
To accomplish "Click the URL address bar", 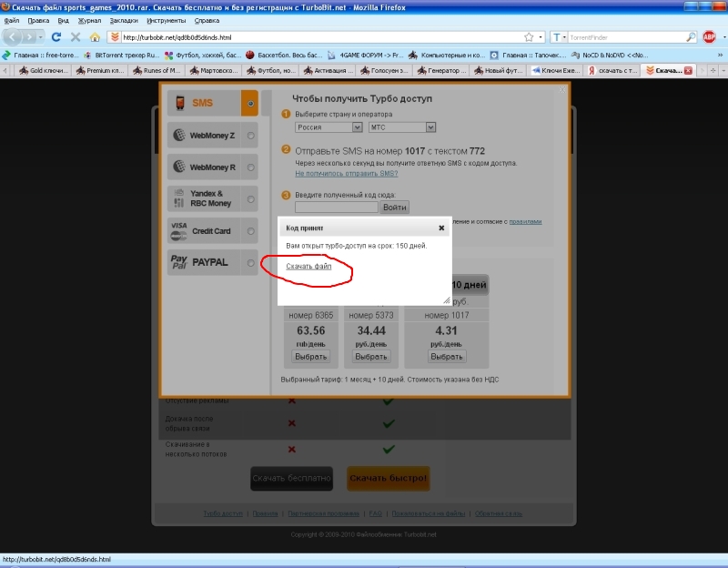I will point(320,37).
